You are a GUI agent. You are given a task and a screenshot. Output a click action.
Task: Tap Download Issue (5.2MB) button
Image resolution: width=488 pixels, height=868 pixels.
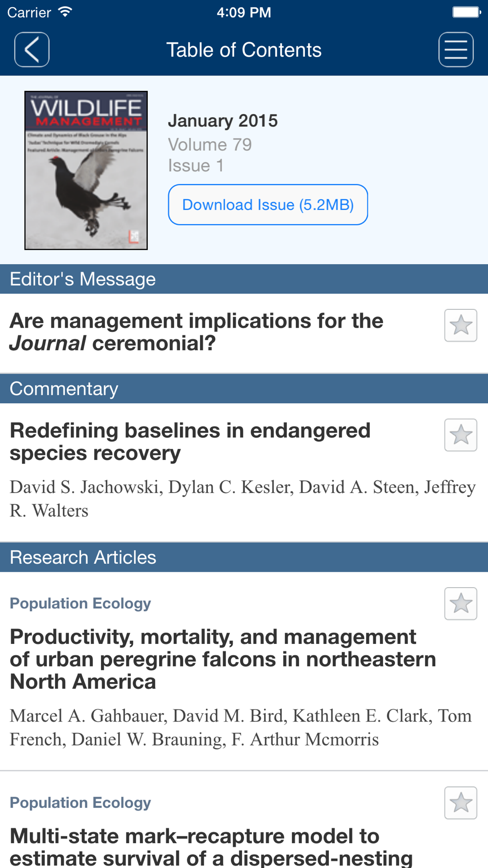click(268, 205)
